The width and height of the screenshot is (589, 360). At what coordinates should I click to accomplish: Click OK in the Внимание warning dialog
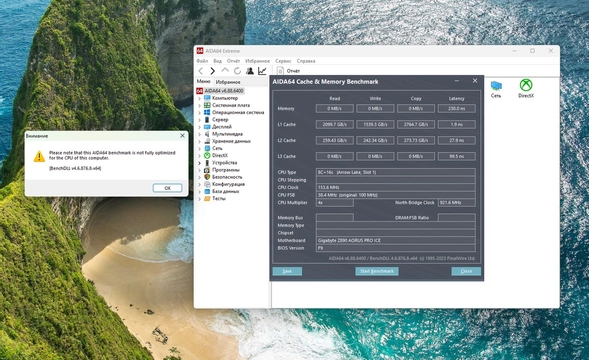coord(168,188)
